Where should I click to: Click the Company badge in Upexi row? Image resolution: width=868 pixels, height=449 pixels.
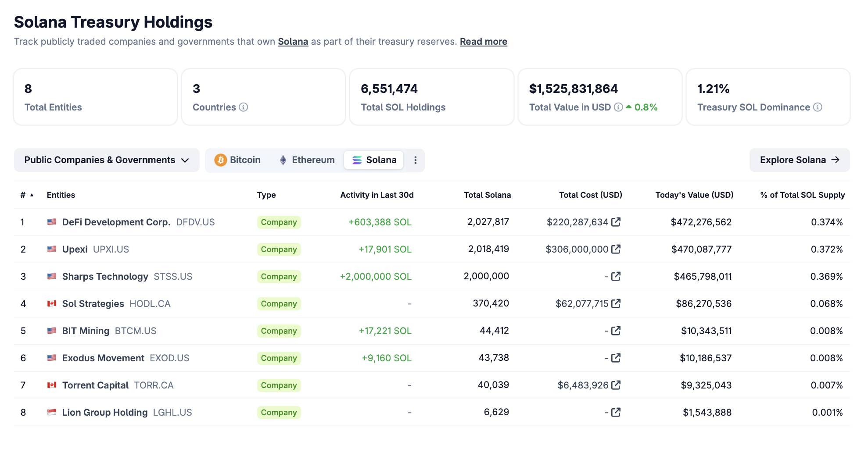coord(279,249)
